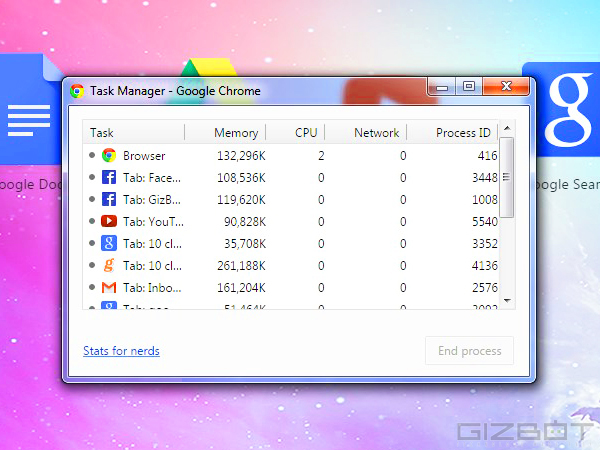The image size is (600, 450).
Task: Click Facebook icon of the Tab: Face... row
Action: point(108,177)
